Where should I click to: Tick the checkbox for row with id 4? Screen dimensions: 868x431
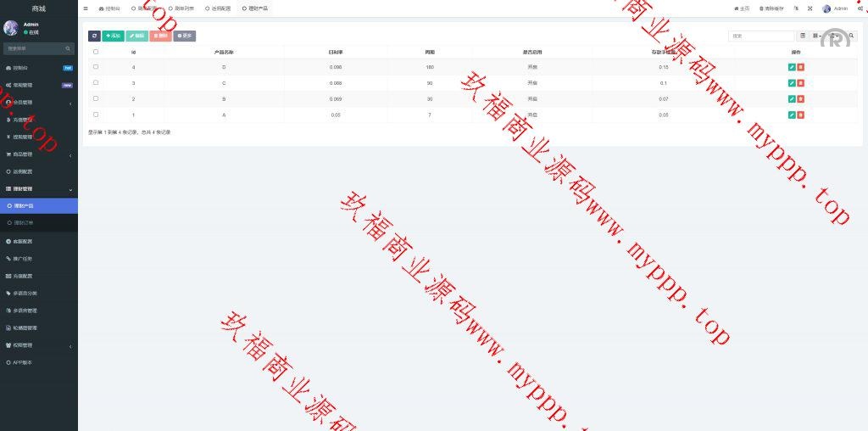click(x=96, y=67)
